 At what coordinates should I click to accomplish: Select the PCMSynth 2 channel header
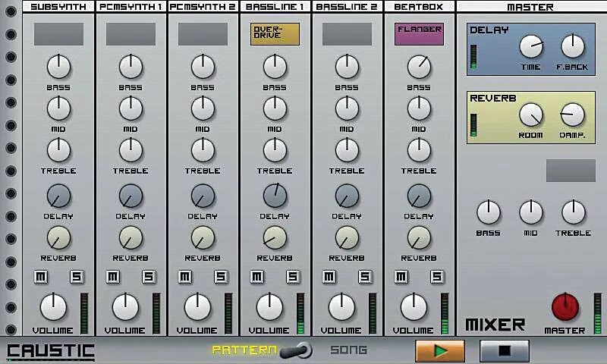pos(203,7)
